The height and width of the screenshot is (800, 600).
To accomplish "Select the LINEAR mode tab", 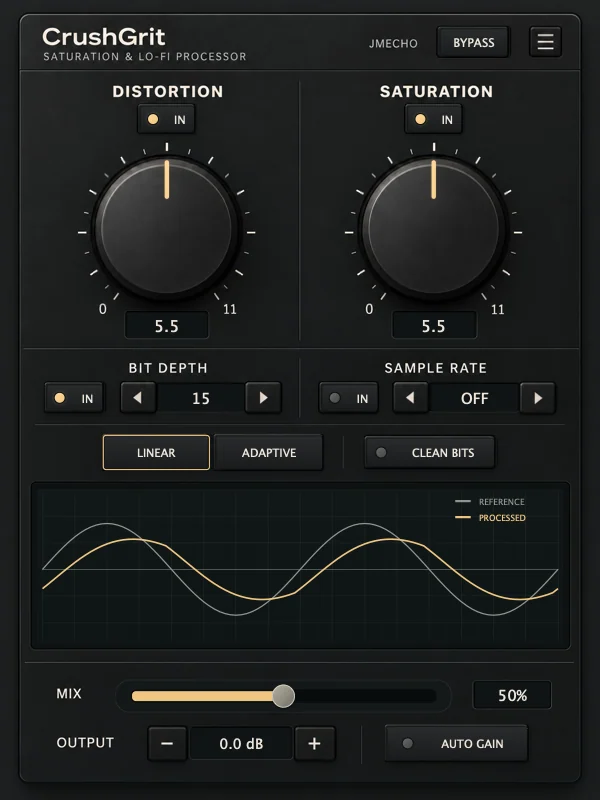I will (x=156, y=453).
